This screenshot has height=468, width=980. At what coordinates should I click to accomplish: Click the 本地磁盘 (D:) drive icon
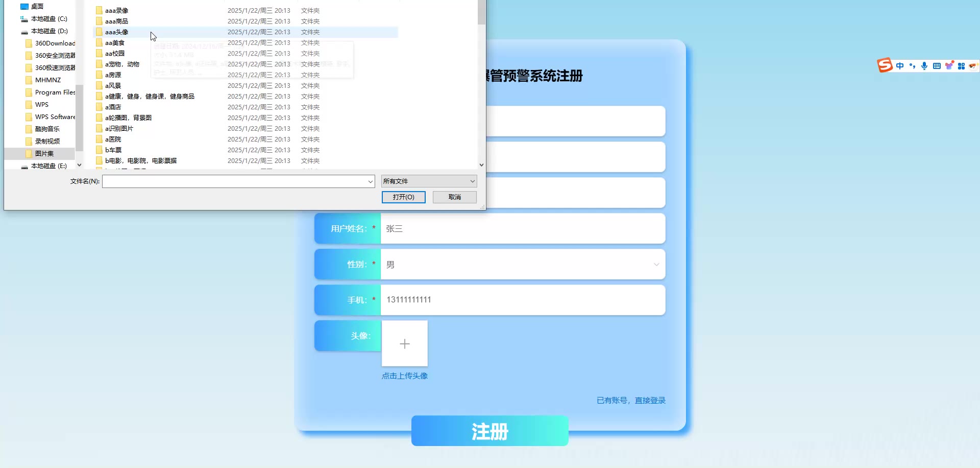coord(24,31)
